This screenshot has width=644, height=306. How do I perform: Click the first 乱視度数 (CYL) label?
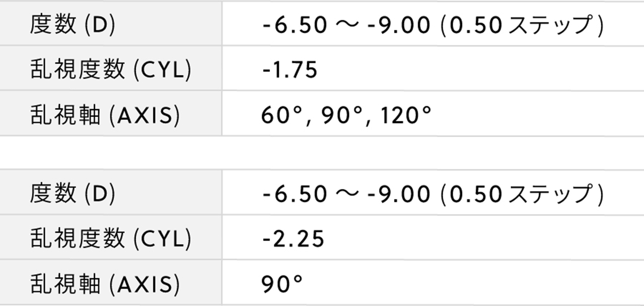pos(111,69)
